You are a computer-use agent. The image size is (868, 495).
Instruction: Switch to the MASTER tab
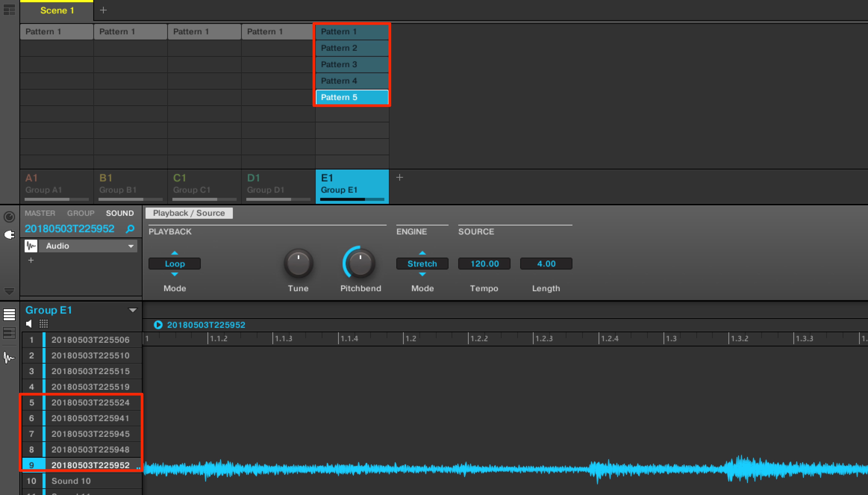(40, 213)
